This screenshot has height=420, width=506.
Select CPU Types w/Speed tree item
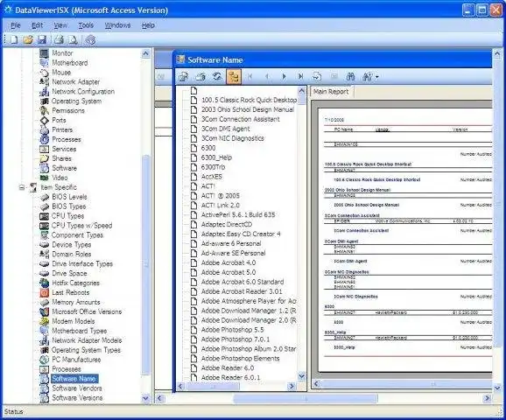coord(81,226)
